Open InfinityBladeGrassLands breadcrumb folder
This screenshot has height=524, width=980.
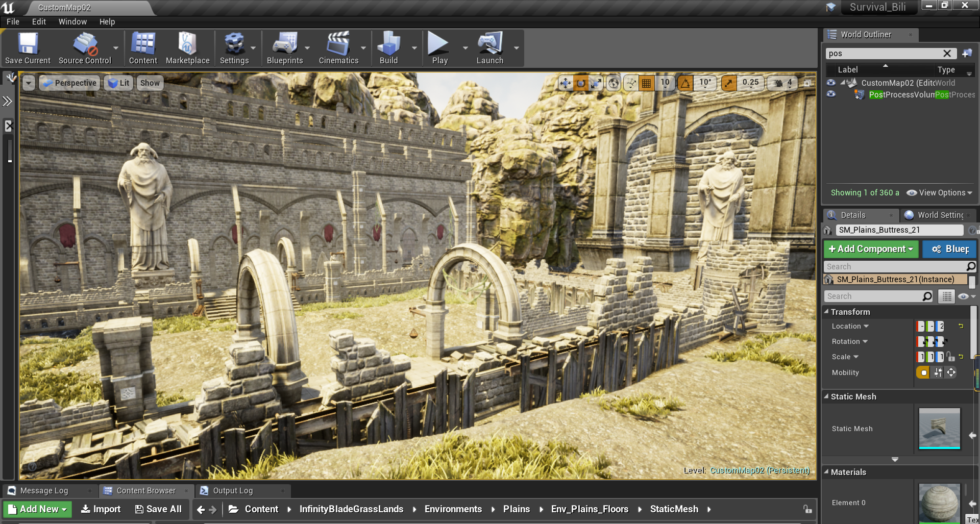(x=351, y=509)
